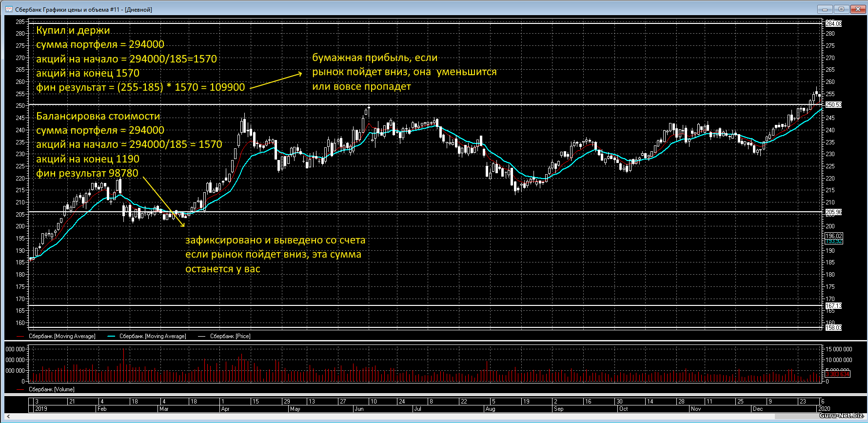The width and height of the screenshot is (868, 423).
Task: Click the 'бумажная прибыль, если' annotation text
Action: click(x=375, y=58)
